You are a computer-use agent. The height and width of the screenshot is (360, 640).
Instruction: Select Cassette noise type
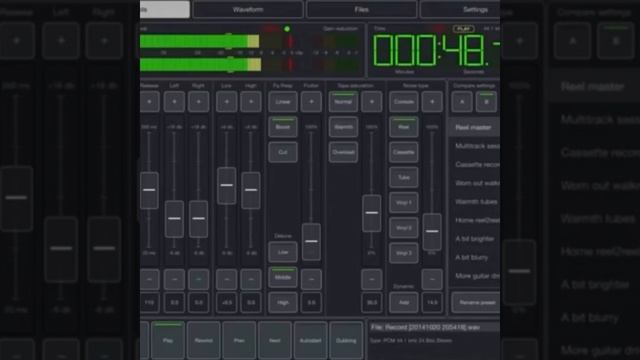click(404, 152)
